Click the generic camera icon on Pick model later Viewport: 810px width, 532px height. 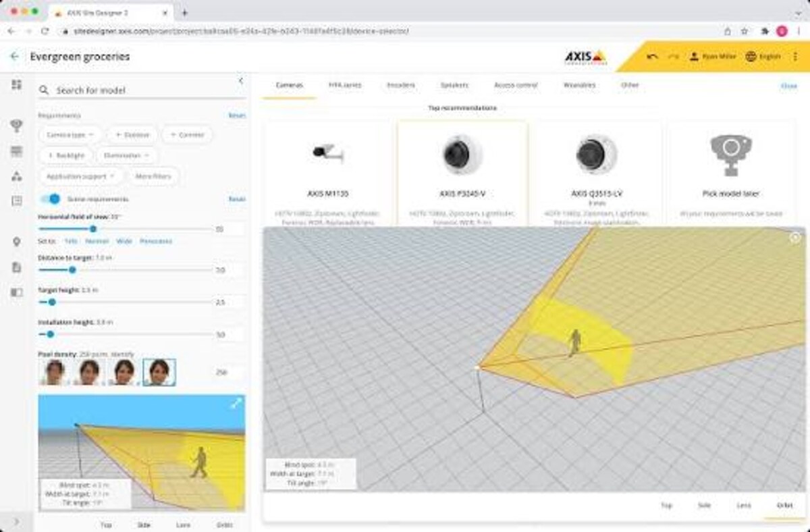point(730,155)
